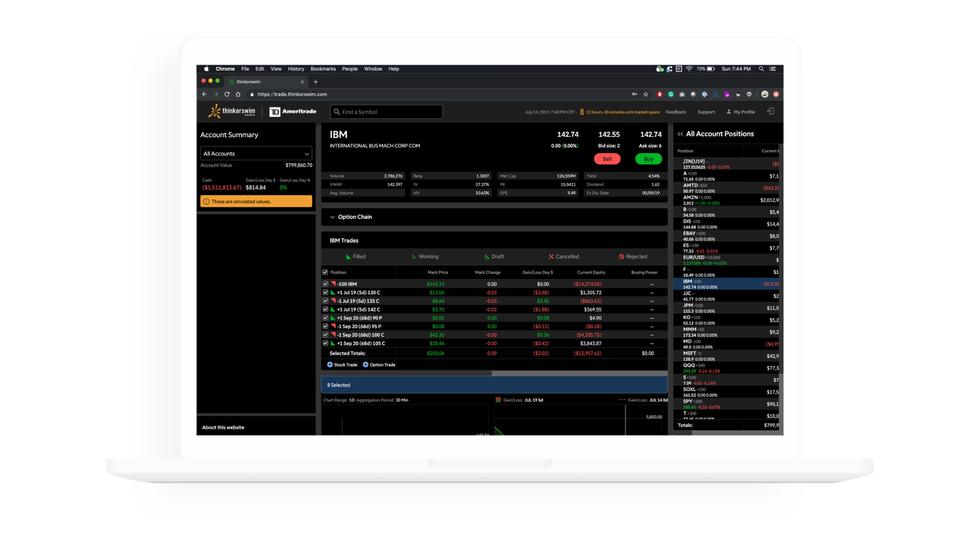Click the Chrome home icon
This screenshot has height=551, width=980.
pos(238,94)
